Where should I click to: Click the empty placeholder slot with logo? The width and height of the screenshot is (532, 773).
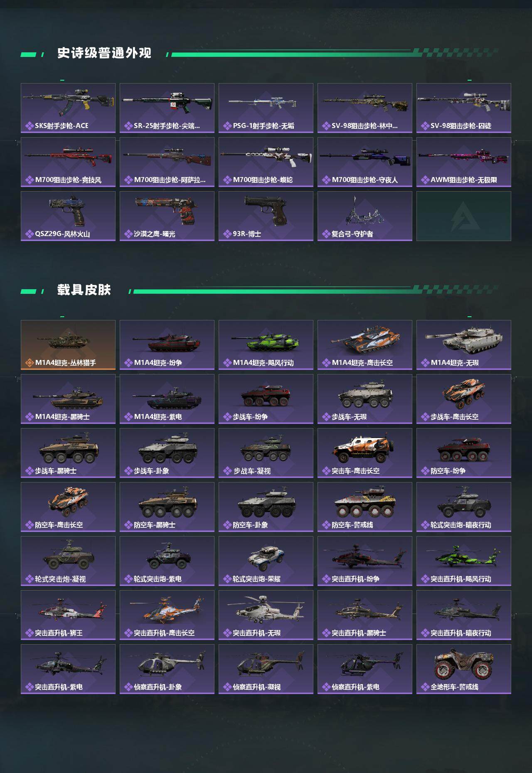[464, 216]
